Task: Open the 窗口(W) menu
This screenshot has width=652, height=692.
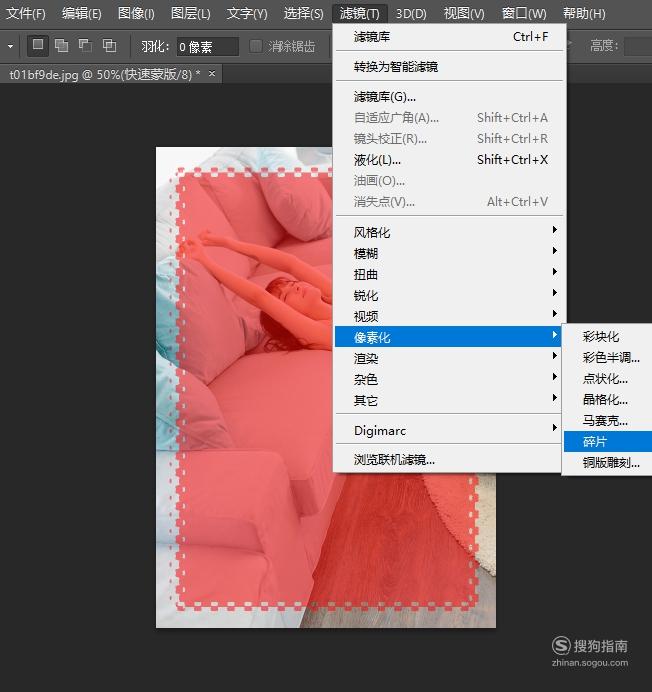Action: point(524,13)
